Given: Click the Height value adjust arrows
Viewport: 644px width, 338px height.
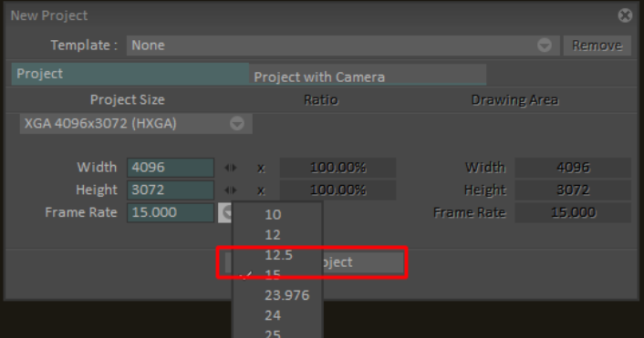Looking at the screenshot, I should [x=231, y=189].
